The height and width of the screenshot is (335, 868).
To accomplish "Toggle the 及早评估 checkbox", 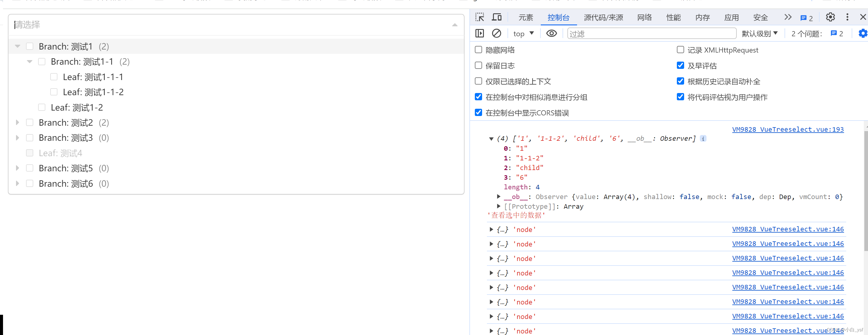I will [x=680, y=65].
